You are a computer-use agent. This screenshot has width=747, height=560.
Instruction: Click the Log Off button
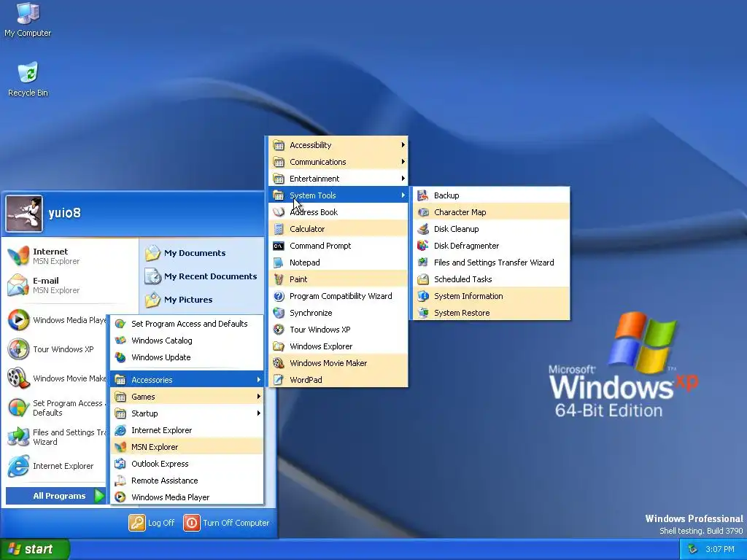click(x=152, y=523)
